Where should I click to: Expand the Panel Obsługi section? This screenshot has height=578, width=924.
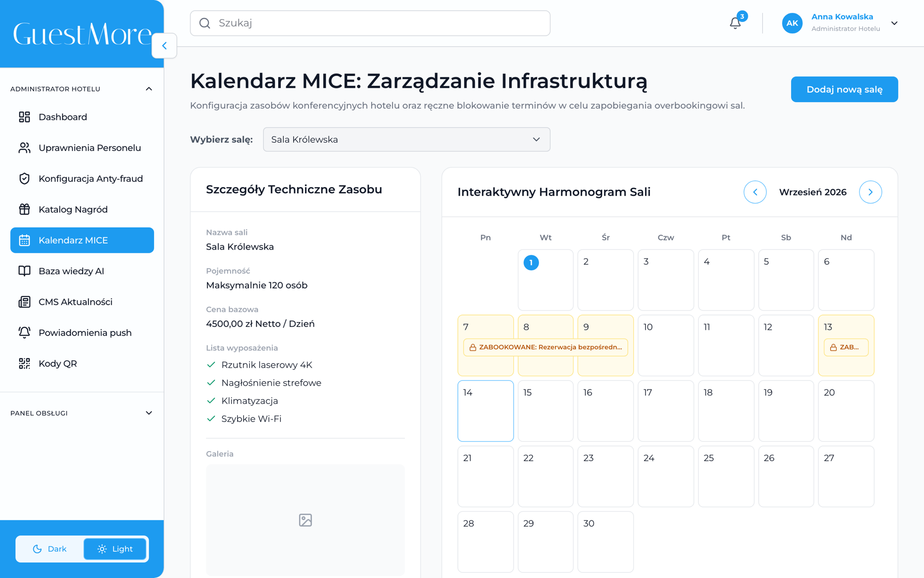tap(149, 413)
